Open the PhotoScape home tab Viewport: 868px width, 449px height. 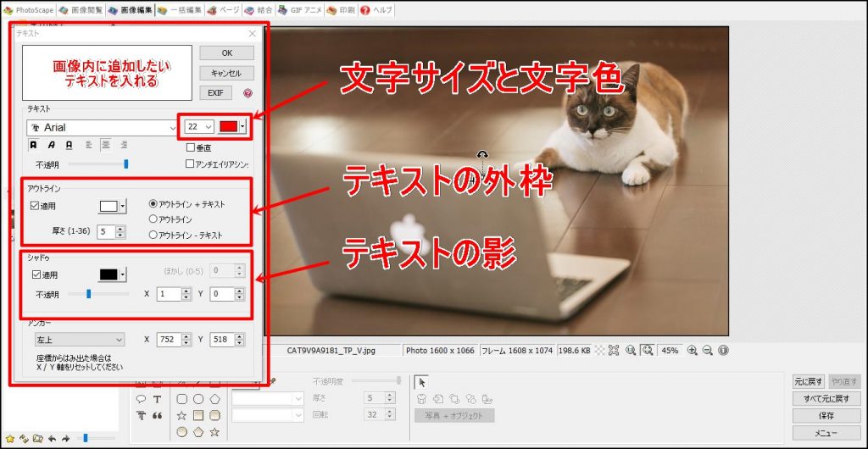coord(28,10)
